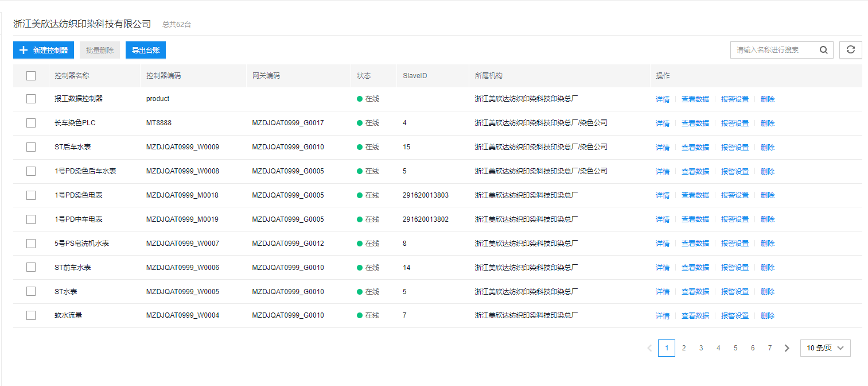The height and width of the screenshot is (386, 868).
Task: Click 删除 for 5号PS皂洗机水表
Action: click(768, 244)
